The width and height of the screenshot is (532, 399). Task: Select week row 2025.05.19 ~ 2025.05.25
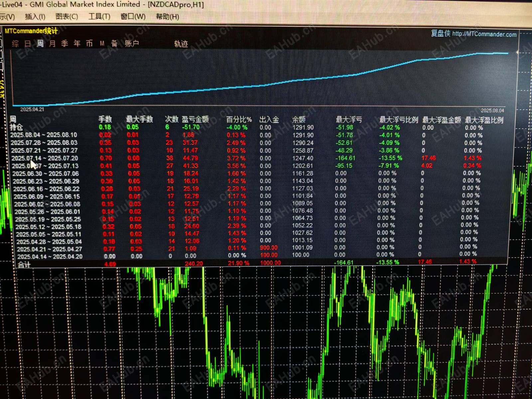(x=48, y=219)
